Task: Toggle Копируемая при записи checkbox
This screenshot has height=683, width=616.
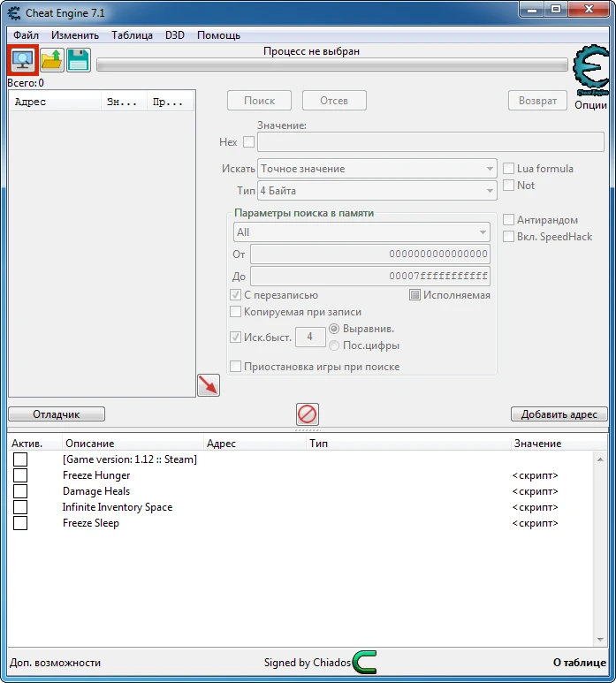Action: pos(235,312)
